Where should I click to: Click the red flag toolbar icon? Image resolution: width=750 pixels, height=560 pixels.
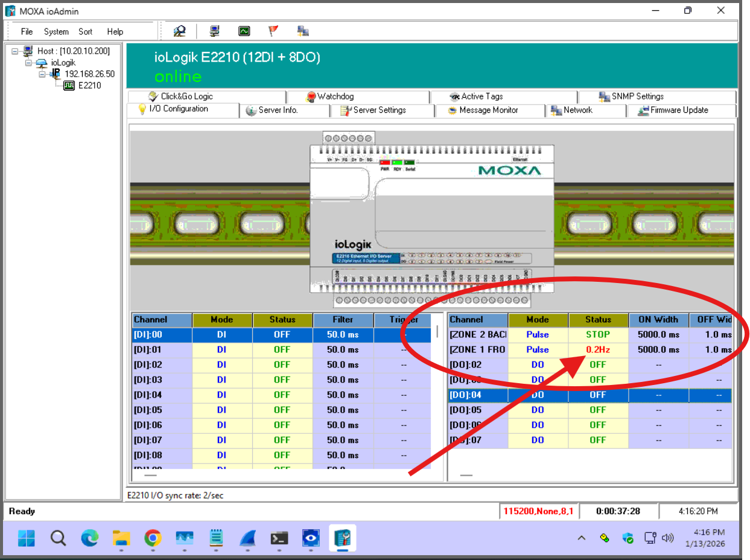273,31
